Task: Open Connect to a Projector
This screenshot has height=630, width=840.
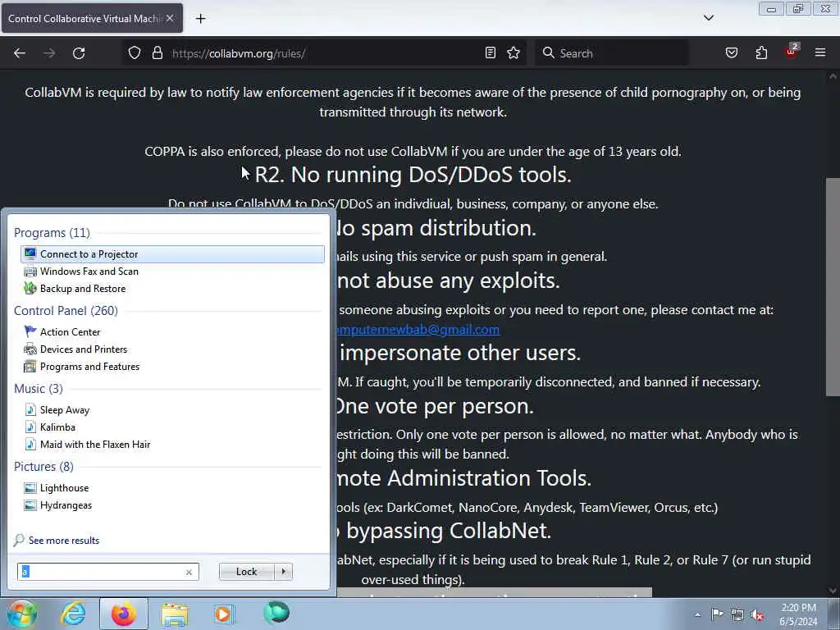Action: (x=172, y=254)
